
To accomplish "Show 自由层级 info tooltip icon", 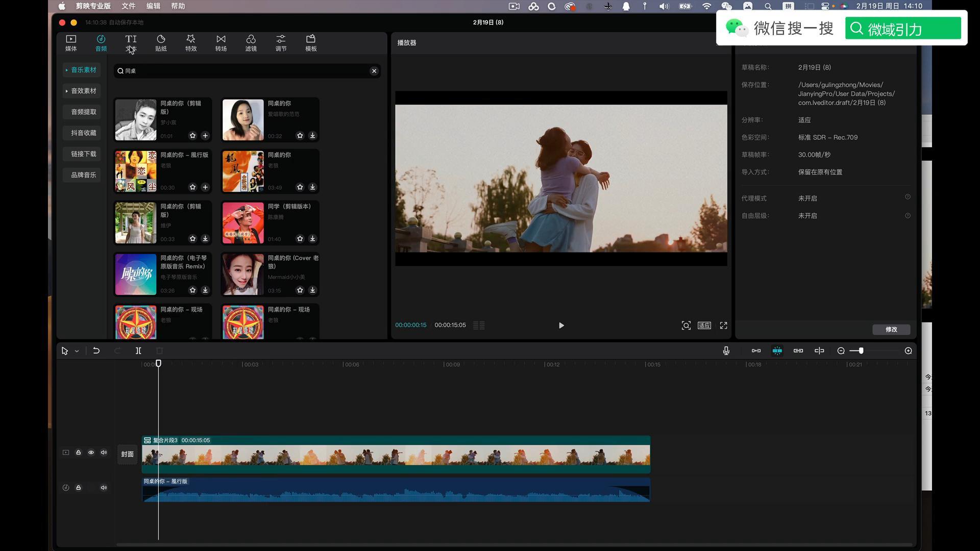I will tap(908, 216).
